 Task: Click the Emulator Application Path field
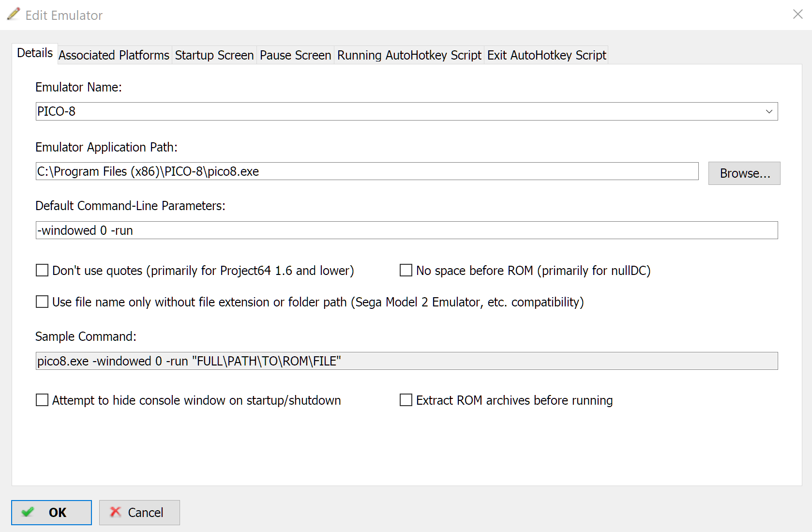pos(367,171)
